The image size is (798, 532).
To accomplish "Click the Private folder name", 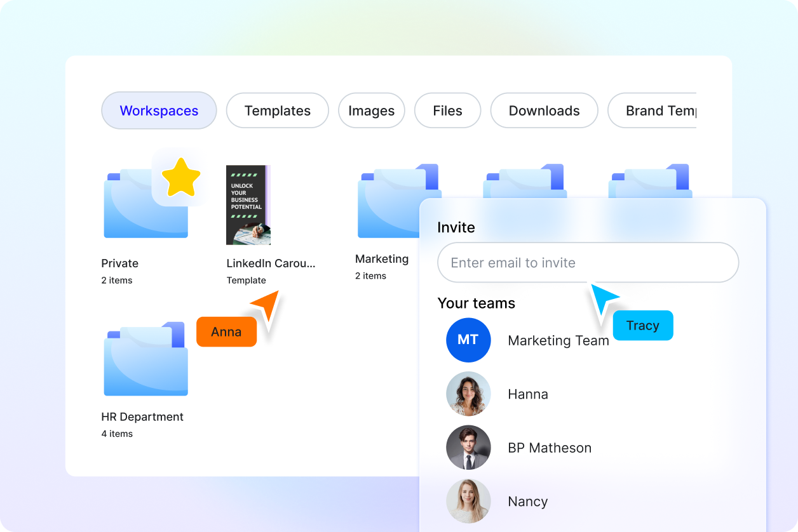I will point(120,263).
